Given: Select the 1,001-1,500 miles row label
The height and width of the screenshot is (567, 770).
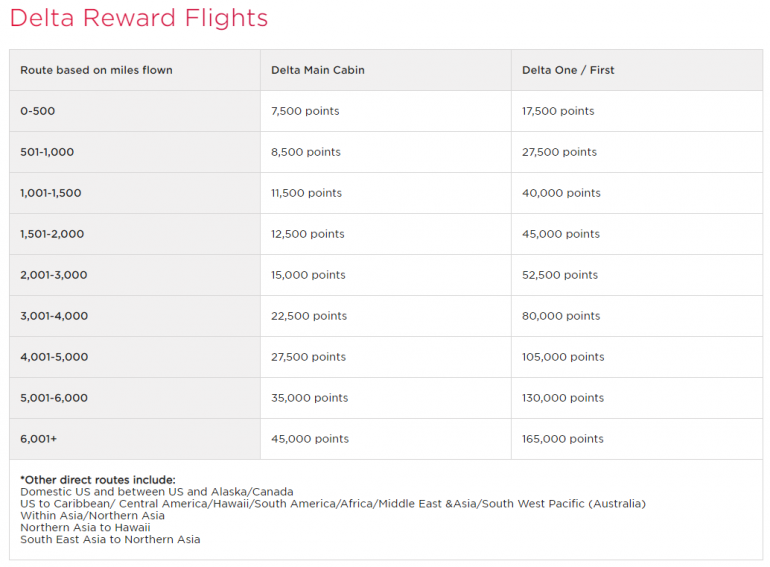Looking at the screenshot, I should (51, 193).
